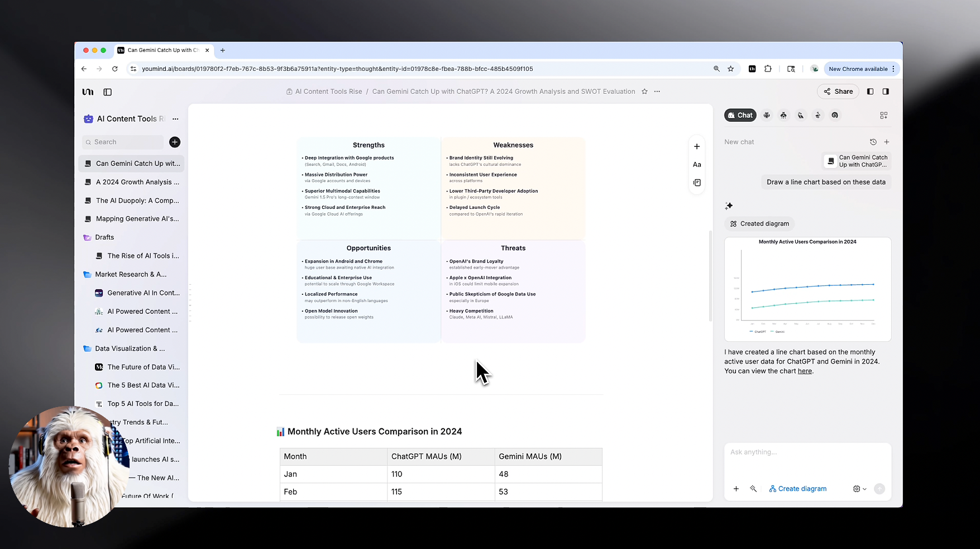Toggle the left sidebar panel icon
Viewport: 980px width, 549px height.
tap(108, 92)
